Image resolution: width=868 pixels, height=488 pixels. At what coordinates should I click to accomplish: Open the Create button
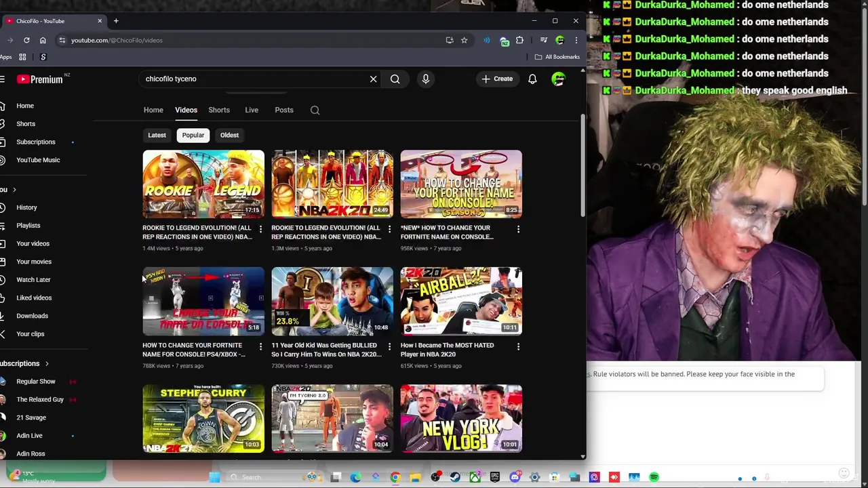pyautogui.click(x=497, y=79)
